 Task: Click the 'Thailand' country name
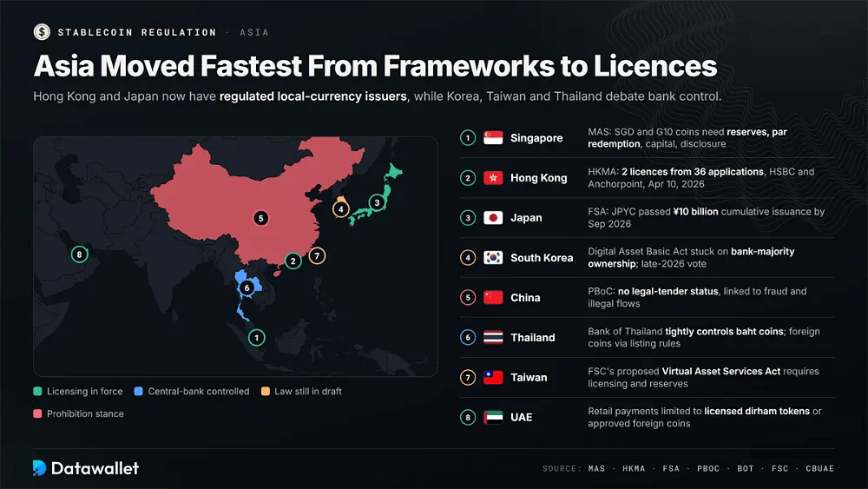pyautogui.click(x=533, y=337)
